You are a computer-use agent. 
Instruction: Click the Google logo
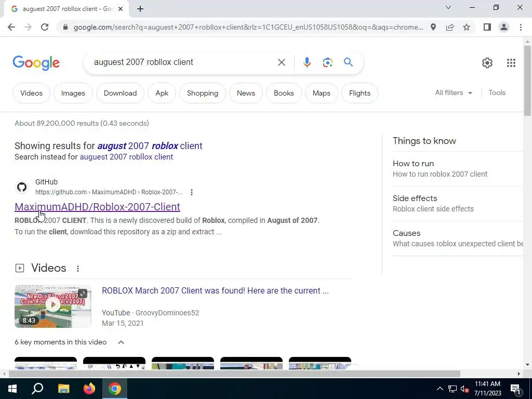pyautogui.click(x=36, y=63)
